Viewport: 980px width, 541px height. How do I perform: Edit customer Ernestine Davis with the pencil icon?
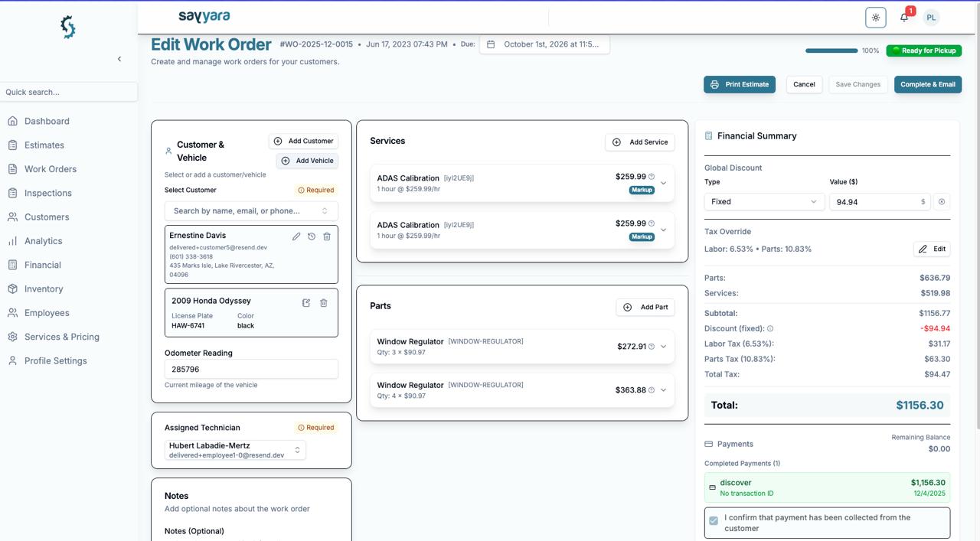(296, 236)
